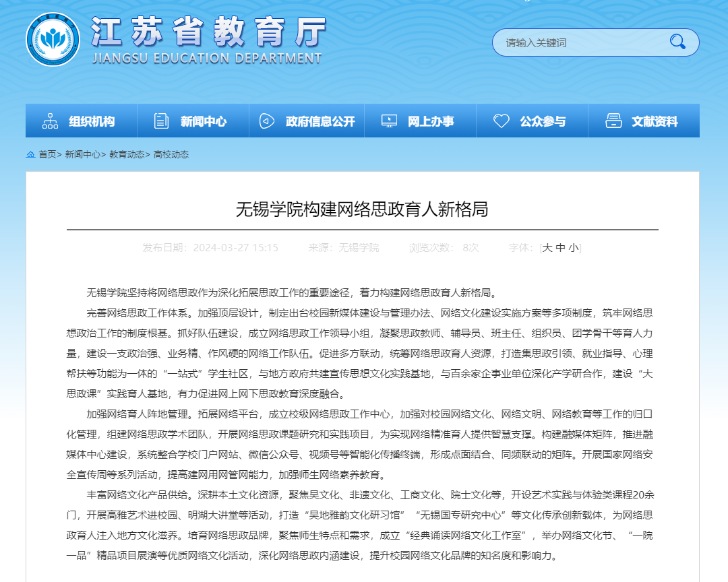728x582 pixels.
Task: Open the 高校动态 breadcrumb link
Action: click(171, 155)
